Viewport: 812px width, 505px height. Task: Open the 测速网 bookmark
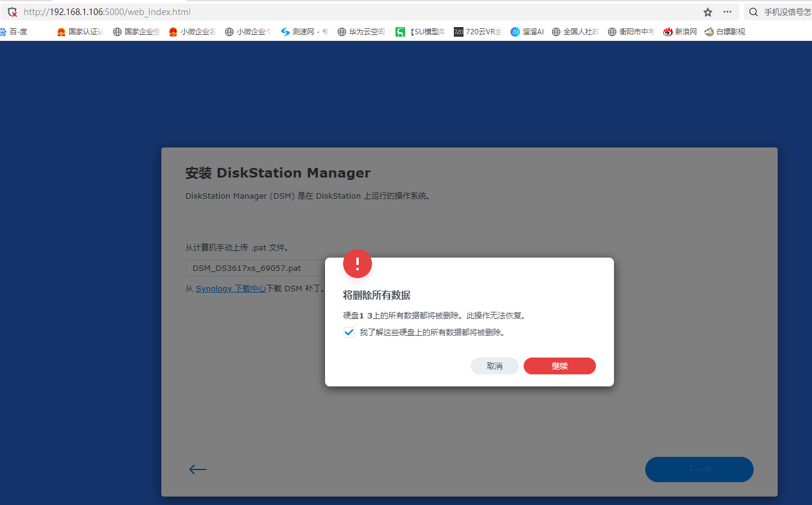click(305, 32)
